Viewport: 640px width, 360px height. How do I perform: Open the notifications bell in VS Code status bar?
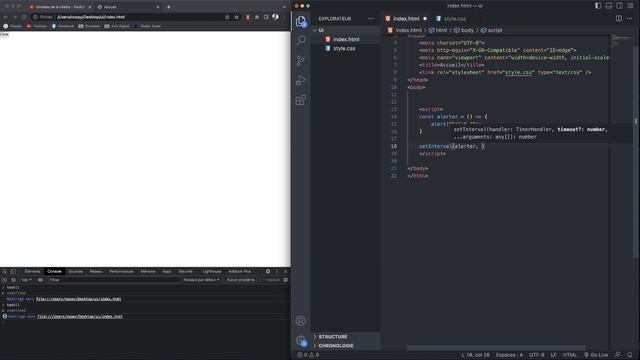coord(630,355)
